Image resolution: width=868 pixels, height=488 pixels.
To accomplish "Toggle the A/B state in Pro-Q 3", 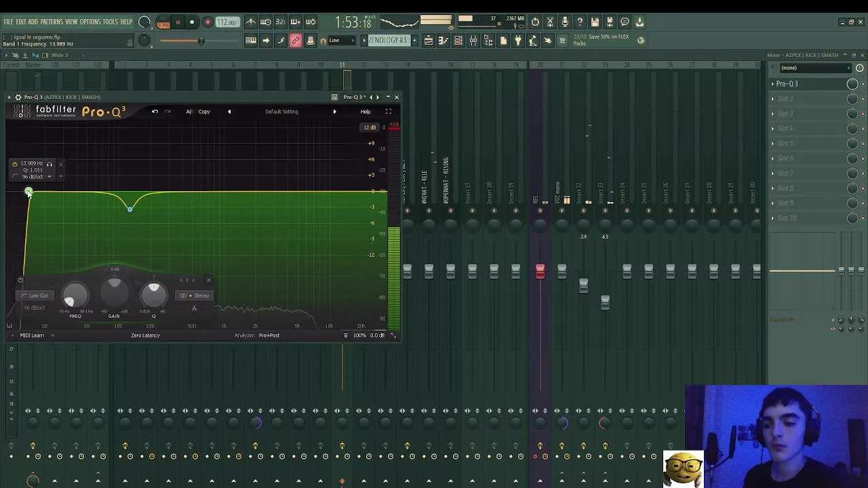I will 189,112.
